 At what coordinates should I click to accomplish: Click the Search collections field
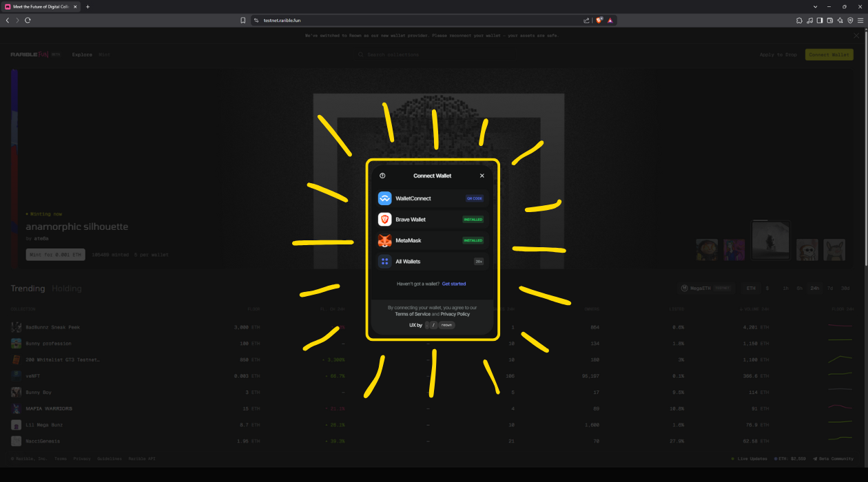[433, 54]
